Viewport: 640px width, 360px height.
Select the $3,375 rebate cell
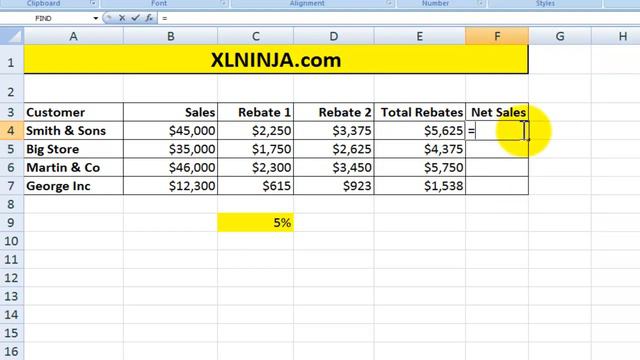pyautogui.click(x=334, y=131)
